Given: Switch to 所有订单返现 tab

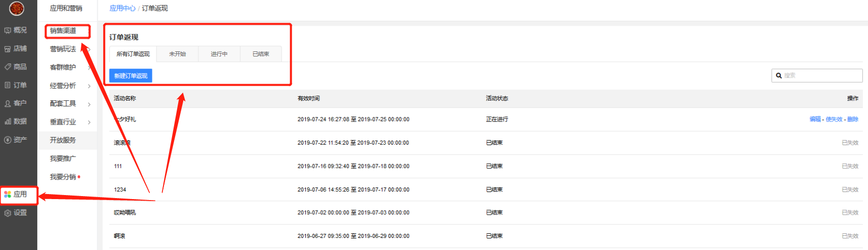Looking at the screenshot, I should tap(133, 54).
